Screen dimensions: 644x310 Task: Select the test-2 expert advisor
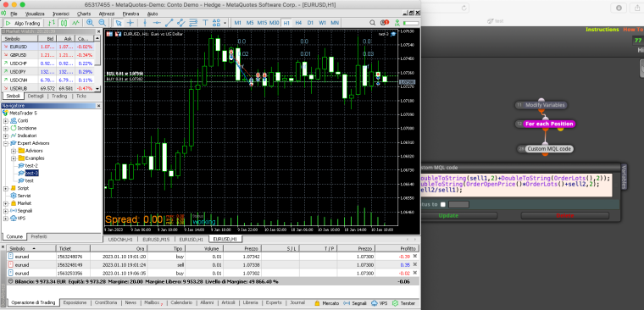31,165
